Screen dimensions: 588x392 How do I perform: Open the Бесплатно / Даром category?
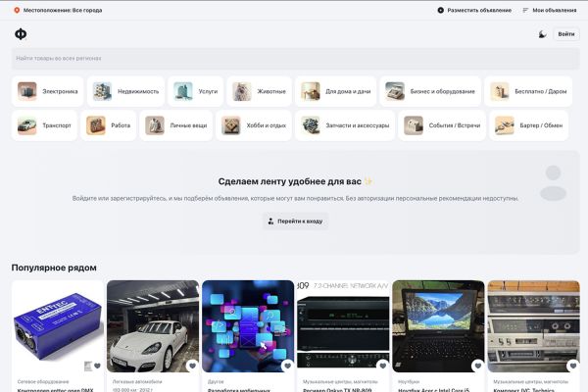528,91
